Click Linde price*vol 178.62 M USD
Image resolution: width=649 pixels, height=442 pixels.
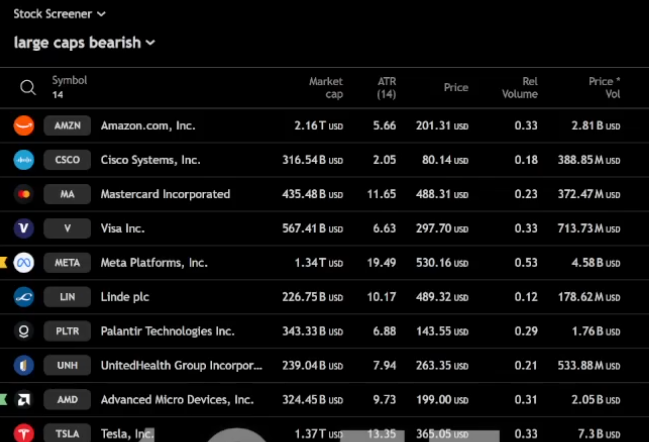(x=589, y=297)
